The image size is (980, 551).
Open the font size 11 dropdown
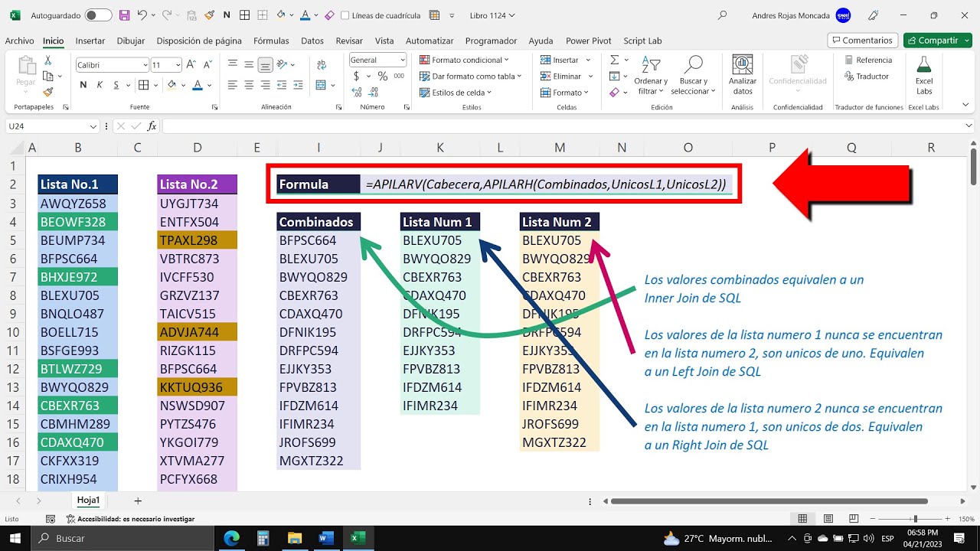pyautogui.click(x=178, y=65)
